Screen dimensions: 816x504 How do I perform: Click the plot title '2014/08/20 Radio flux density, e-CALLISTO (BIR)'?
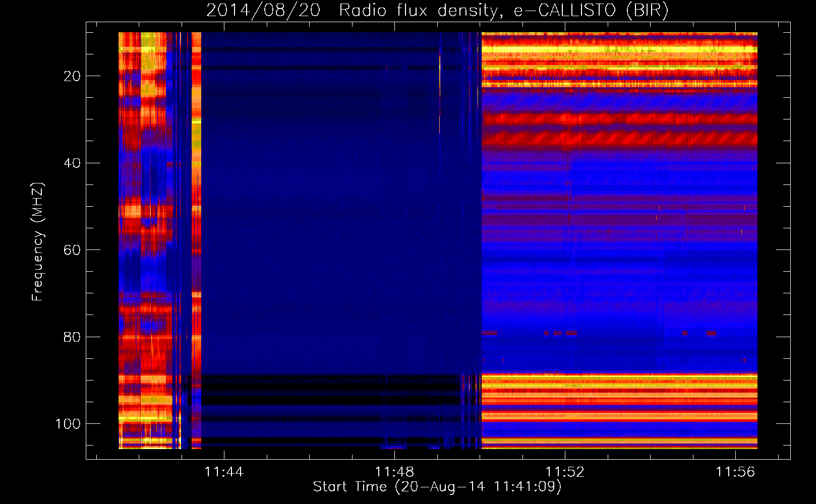437,10
